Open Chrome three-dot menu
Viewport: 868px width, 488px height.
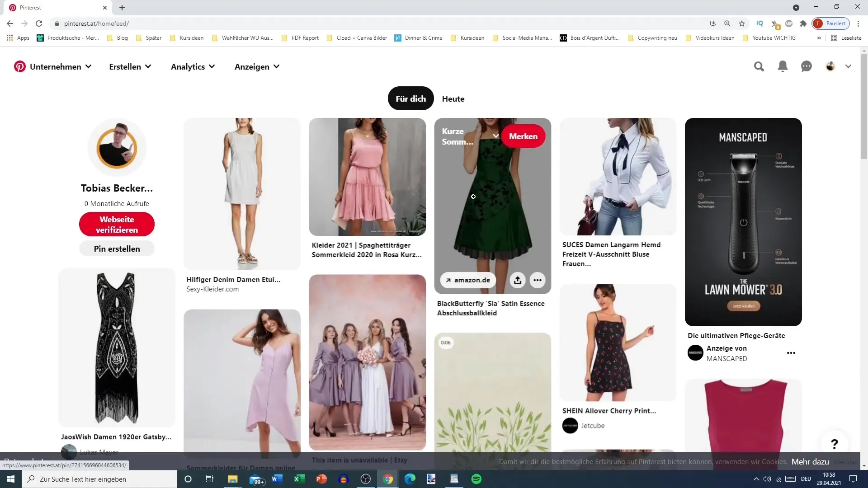pyautogui.click(x=858, y=23)
